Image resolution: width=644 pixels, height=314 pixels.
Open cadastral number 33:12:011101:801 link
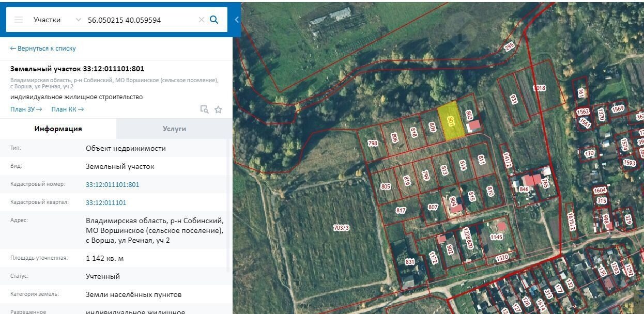[112, 184]
